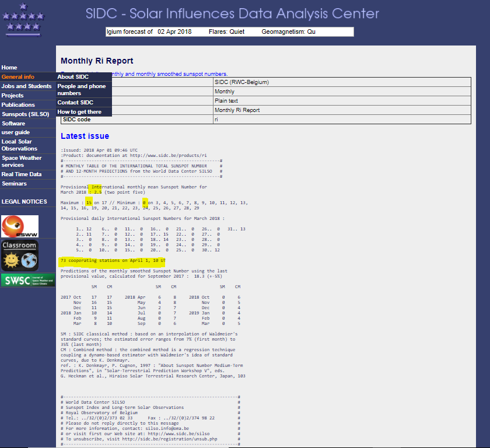Viewport: 490px width, 448px height.
Task: Open the General info menu
Action: [18, 77]
